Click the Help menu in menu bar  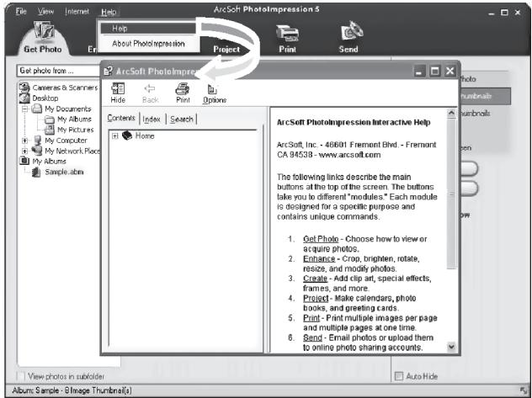coord(109,12)
